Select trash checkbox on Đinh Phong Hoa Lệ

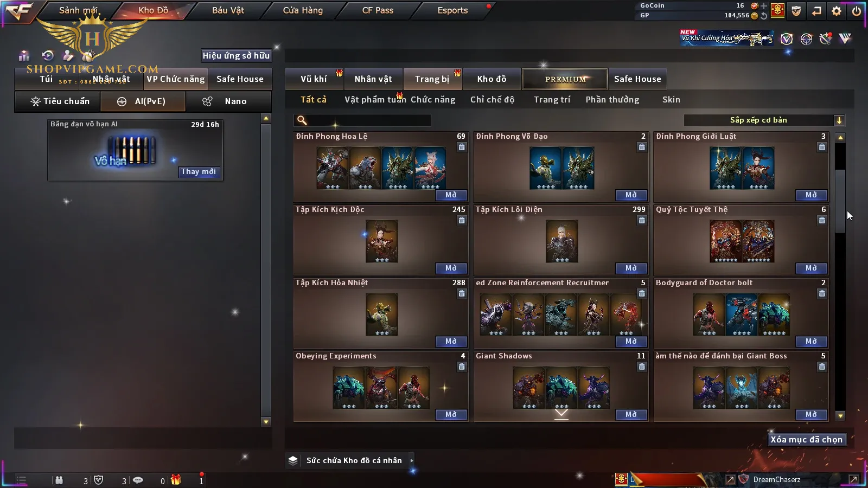click(x=462, y=147)
